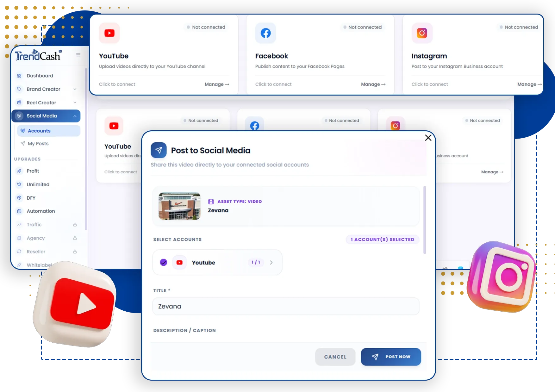555x392 pixels.
Task: Click the Dashboard grid icon in sidebar
Action: (x=19, y=76)
